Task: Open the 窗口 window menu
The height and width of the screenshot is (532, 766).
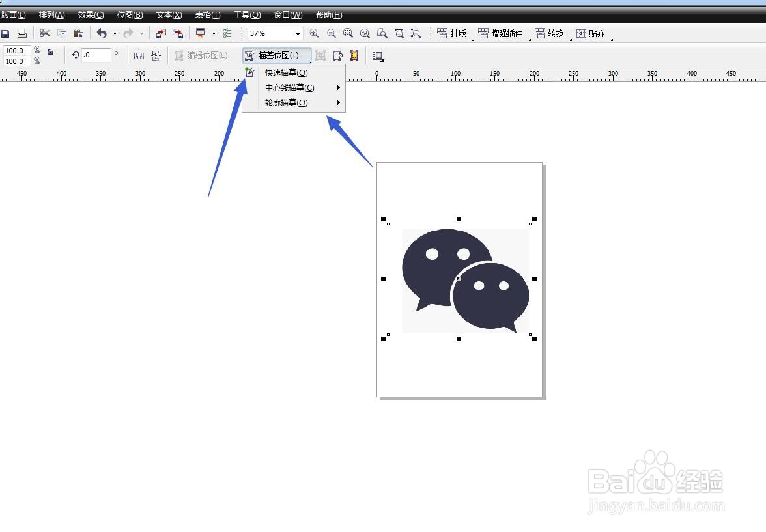Action: point(288,15)
